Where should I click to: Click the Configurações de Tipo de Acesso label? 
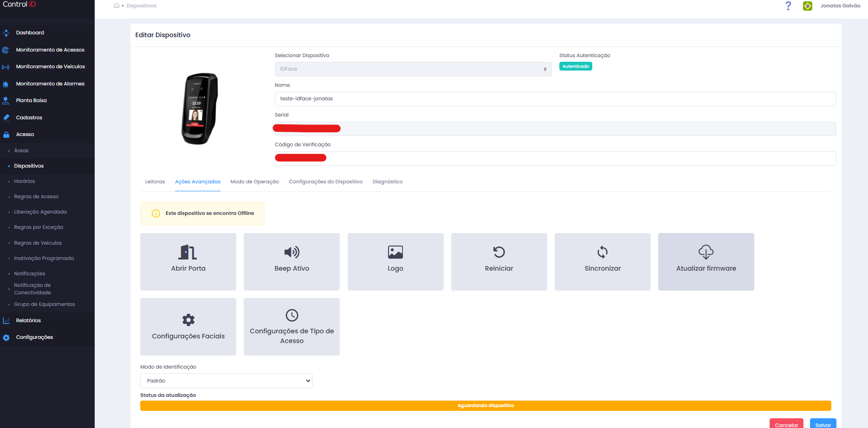click(x=292, y=336)
